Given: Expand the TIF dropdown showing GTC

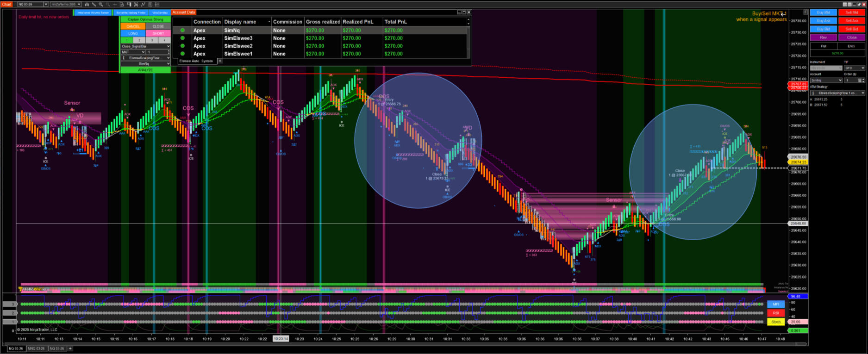Looking at the screenshot, I should (854, 68).
